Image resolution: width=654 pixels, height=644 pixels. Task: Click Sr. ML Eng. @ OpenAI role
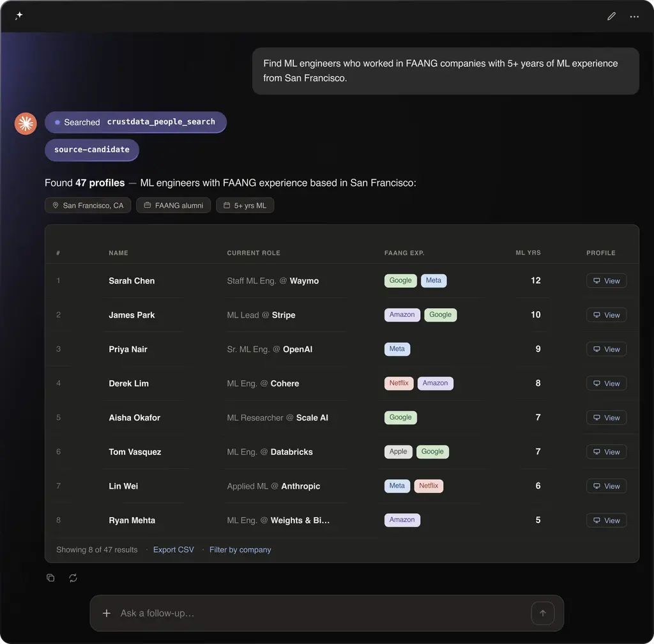click(270, 349)
